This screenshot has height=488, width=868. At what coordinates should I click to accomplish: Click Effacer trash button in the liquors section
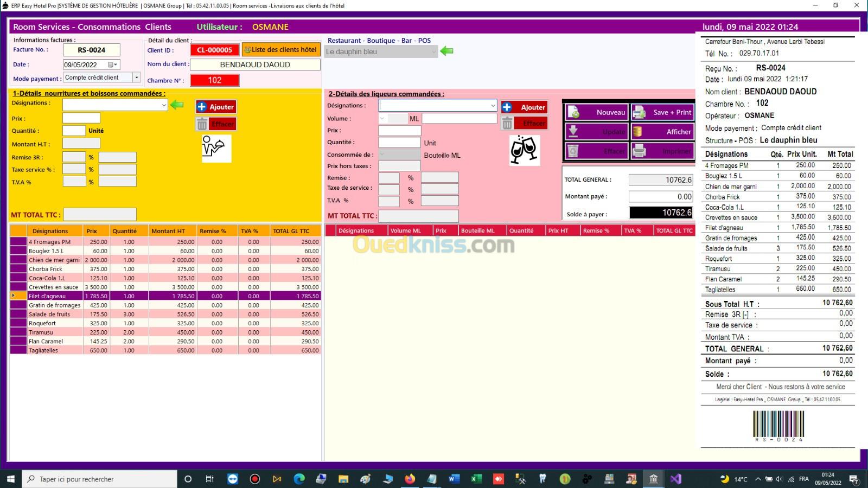click(525, 124)
